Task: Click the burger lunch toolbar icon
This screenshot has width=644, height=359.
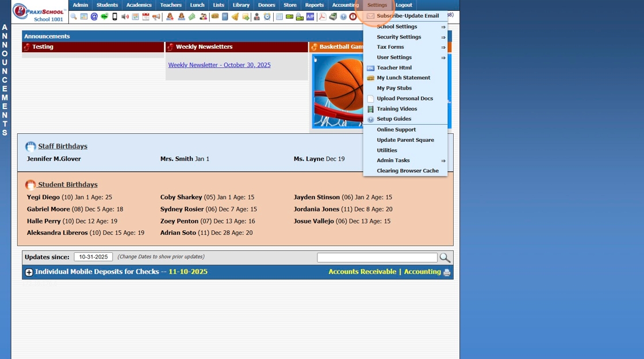Action: point(215,17)
